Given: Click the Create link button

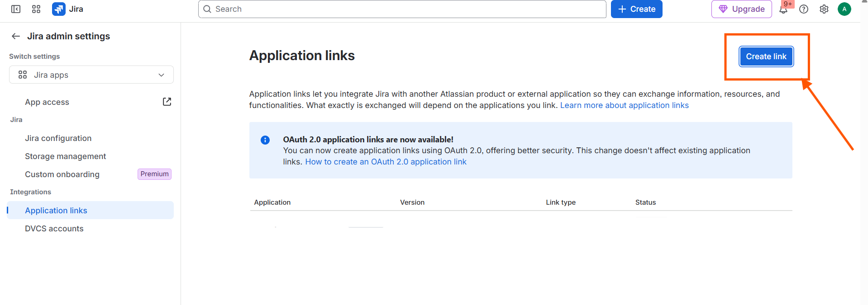Looking at the screenshot, I should pyautogui.click(x=766, y=56).
